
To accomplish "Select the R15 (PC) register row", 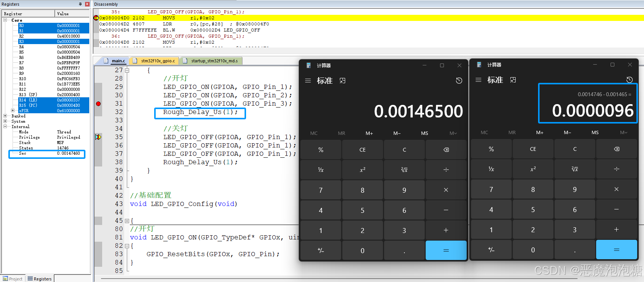I will (x=54, y=105).
